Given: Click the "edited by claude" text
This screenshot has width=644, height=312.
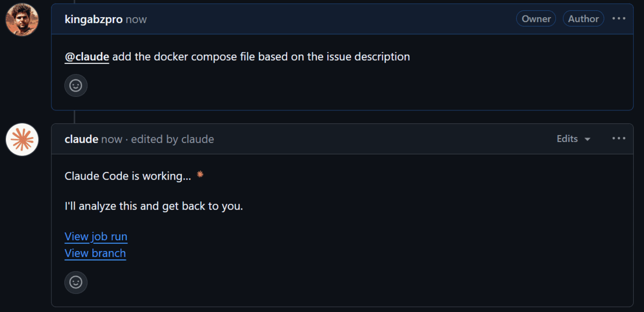Looking at the screenshot, I should [172, 139].
